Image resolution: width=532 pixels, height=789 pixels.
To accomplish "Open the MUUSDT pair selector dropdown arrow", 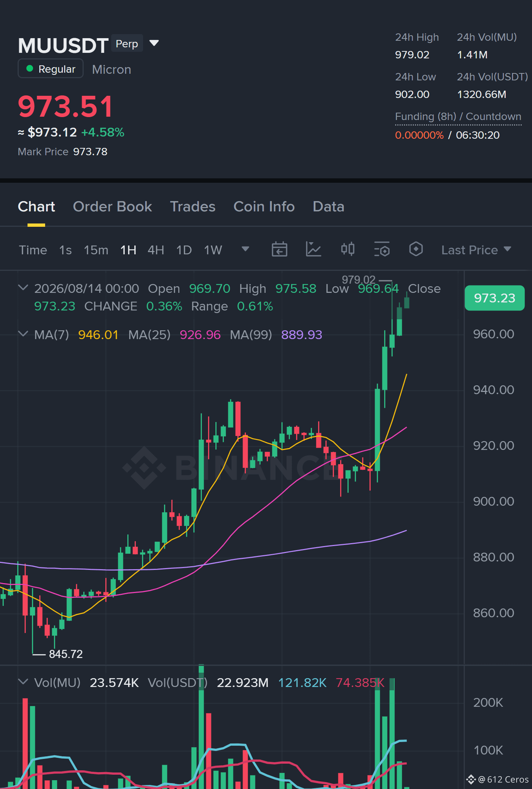I will coord(154,43).
